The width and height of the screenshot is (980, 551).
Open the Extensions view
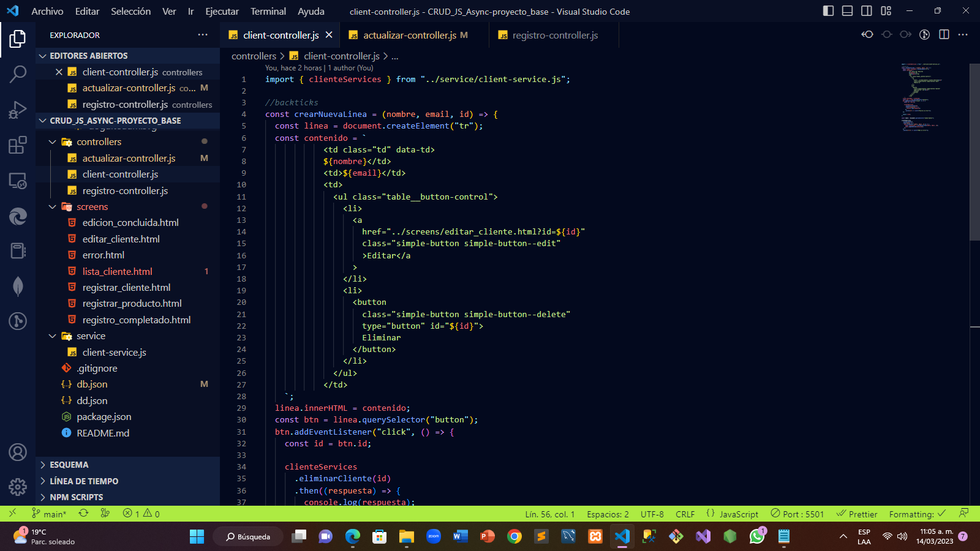point(18,145)
